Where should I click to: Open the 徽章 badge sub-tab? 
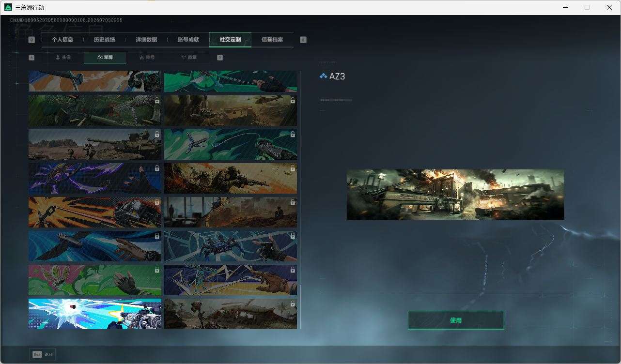pos(189,57)
